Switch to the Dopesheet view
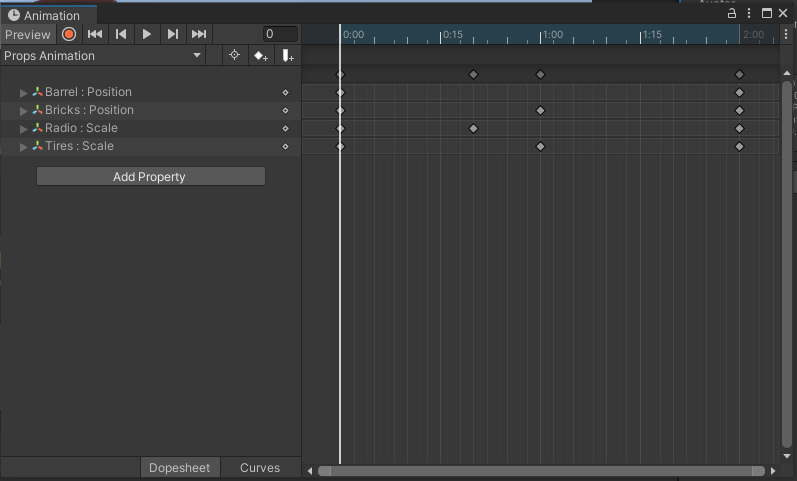The height and width of the screenshot is (481, 797). (x=179, y=467)
